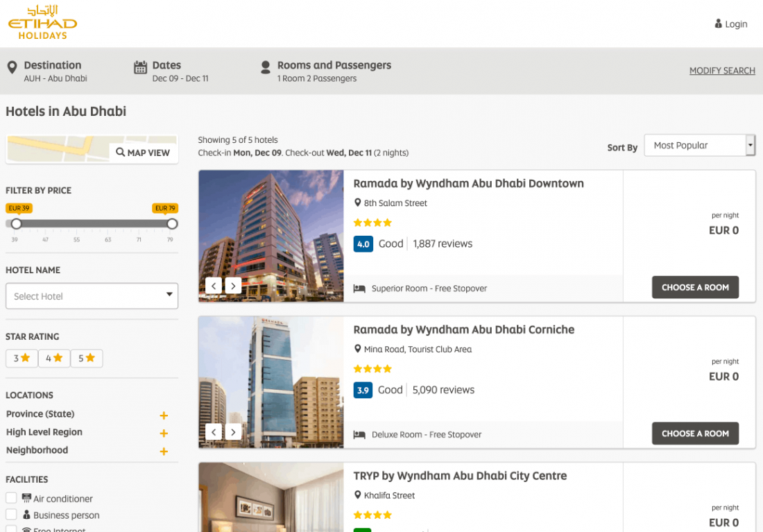Expand the Province (State) location filter

click(164, 415)
